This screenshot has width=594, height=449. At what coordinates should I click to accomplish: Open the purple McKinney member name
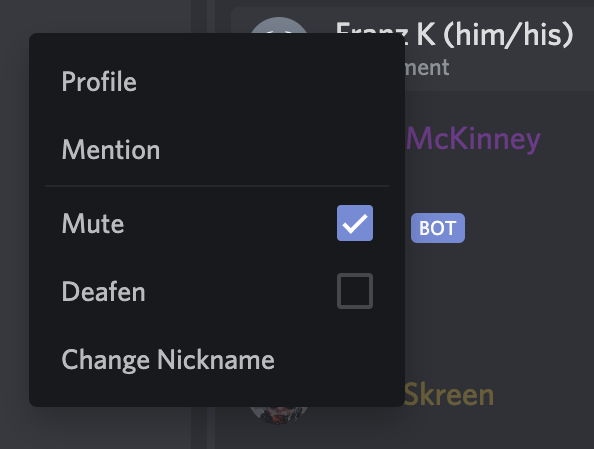[x=473, y=139]
